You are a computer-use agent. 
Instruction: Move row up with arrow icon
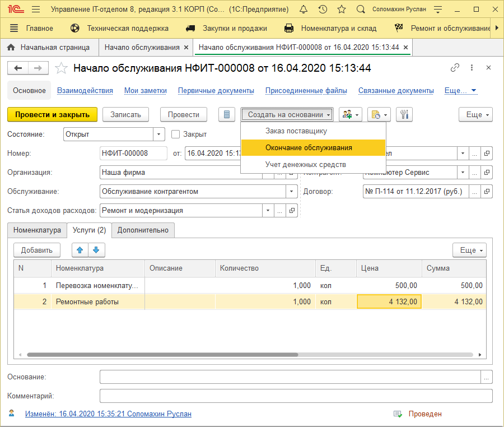tap(79, 250)
